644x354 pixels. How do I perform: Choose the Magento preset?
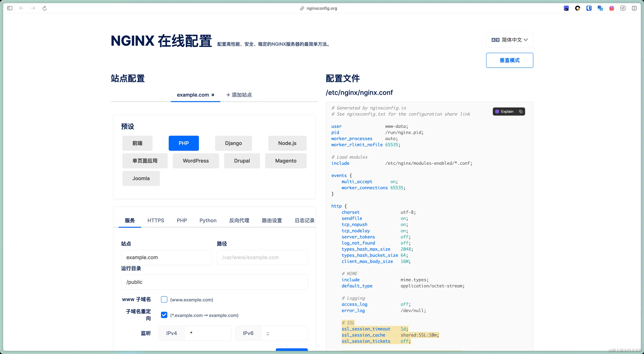286,161
